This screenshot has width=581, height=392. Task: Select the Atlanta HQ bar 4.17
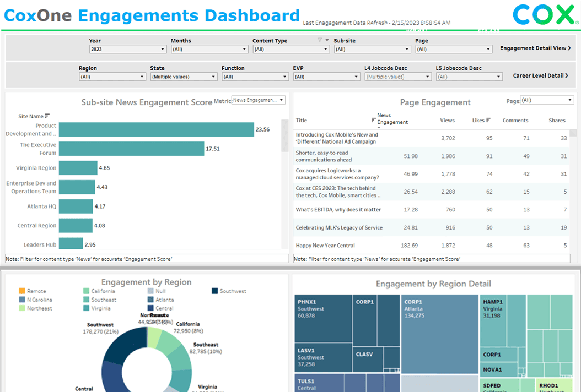point(76,206)
